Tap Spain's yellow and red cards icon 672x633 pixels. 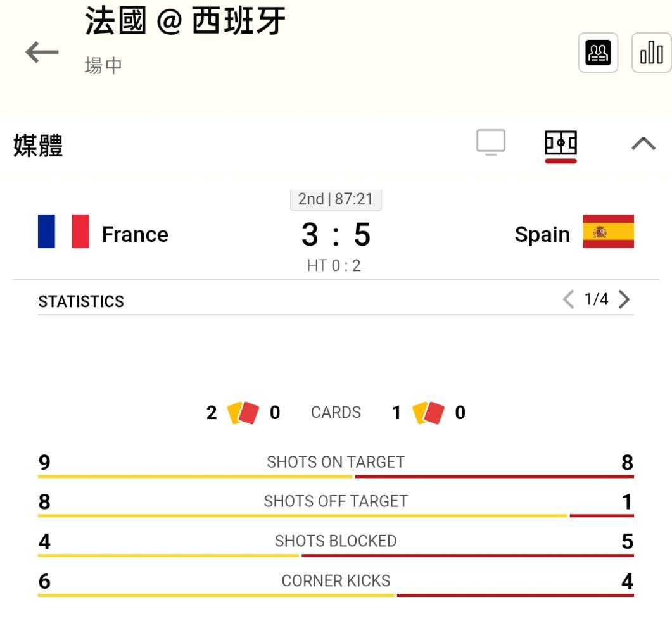coord(428,413)
